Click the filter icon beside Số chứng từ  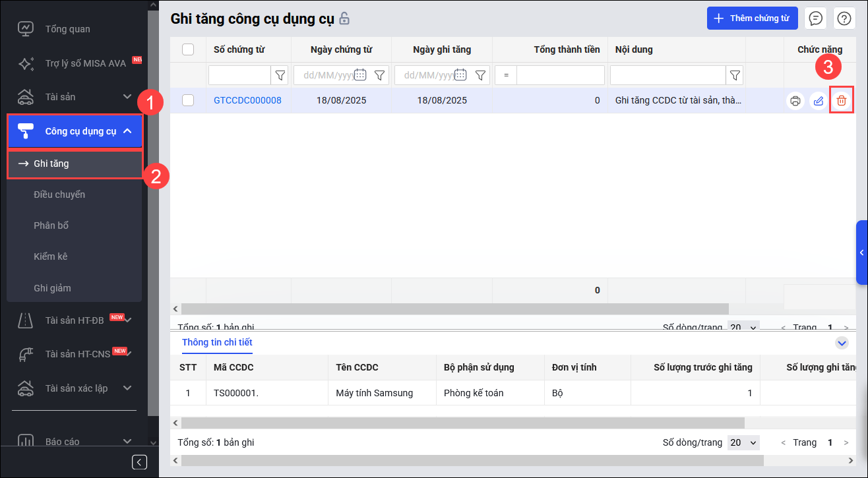click(280, 75)
